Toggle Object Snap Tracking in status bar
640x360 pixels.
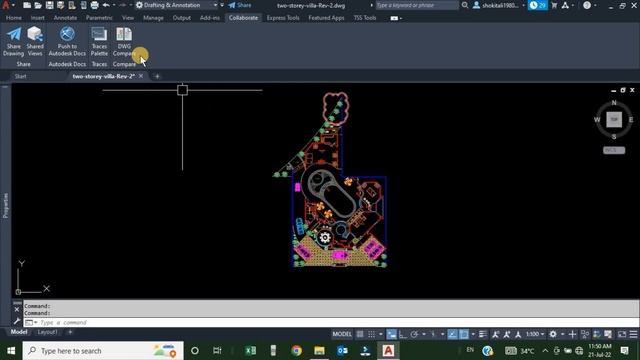(x=452, y=334)
